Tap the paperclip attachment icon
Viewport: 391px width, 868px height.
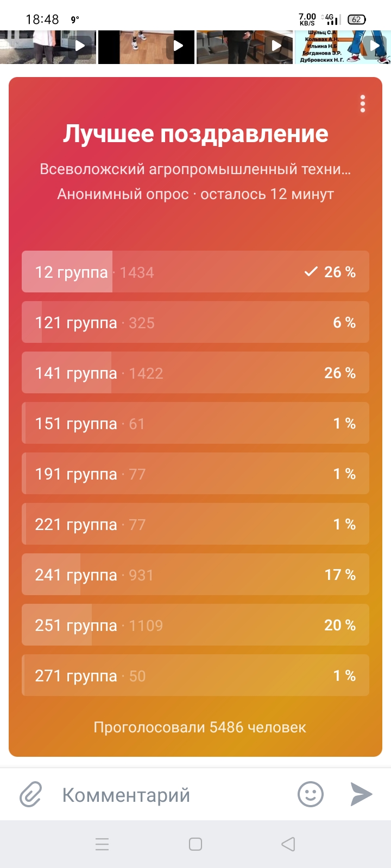click(x=31, y=795)
